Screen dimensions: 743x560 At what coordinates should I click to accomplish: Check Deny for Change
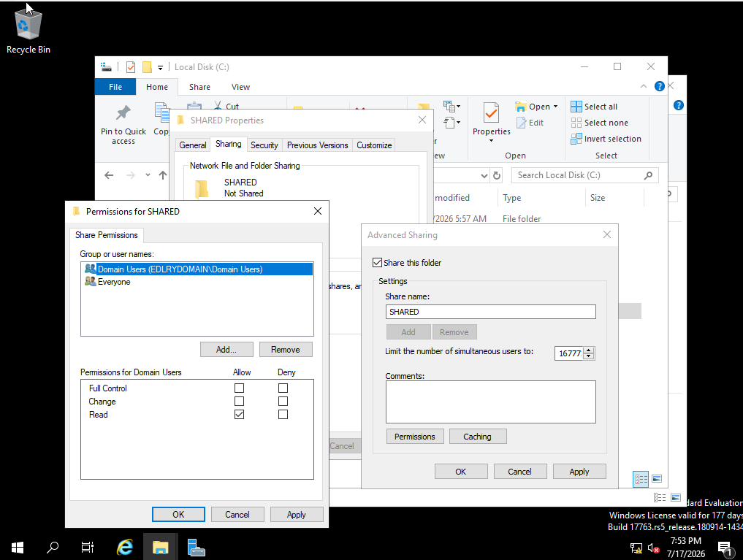pyautogui.click(x=283, y=402)
